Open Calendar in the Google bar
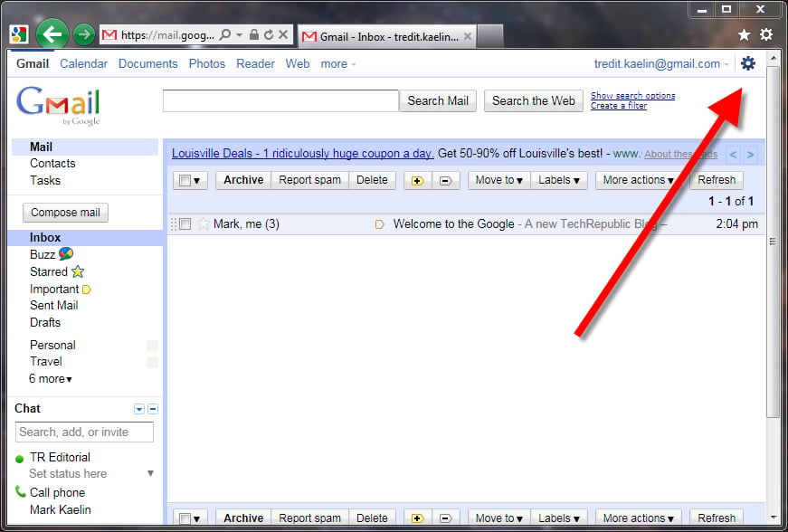The height and width of the screenshot is (532, 788). (83, 64)
